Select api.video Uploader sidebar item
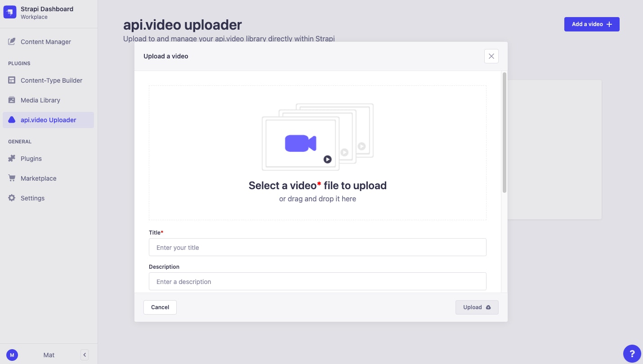This screenshot has height=364, width=643. pos(49,120)
